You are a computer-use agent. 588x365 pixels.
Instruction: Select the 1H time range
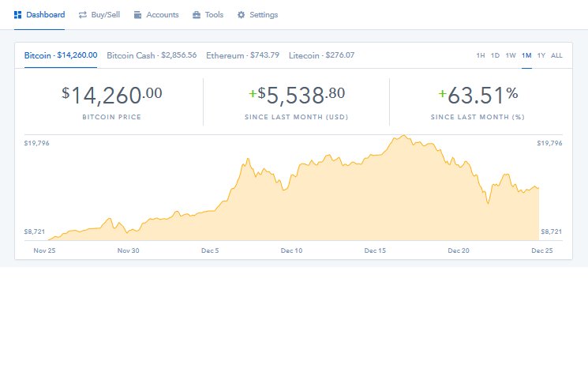tap(481, 55)
